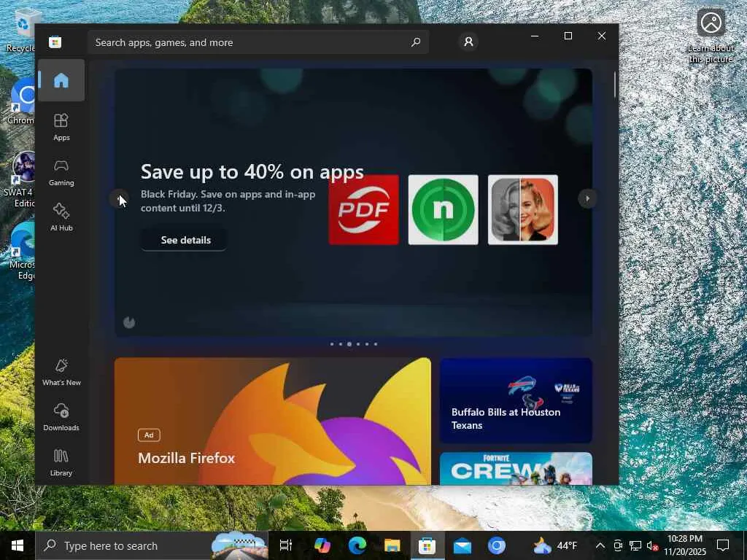This screenshot has width=747, height=560.
Task: Open the network tray icon
Action: point(635,545)
